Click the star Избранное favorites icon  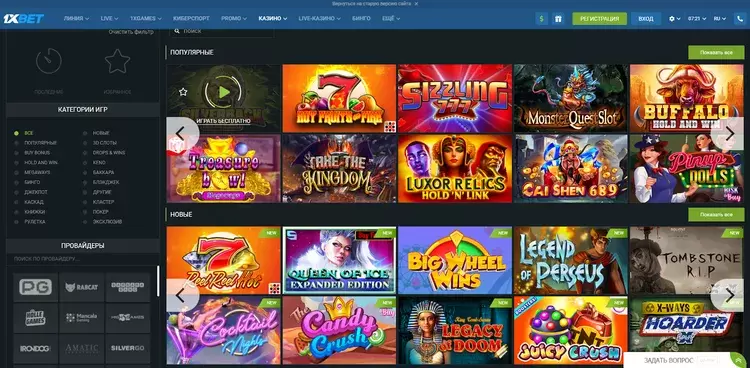pos(117,61)
